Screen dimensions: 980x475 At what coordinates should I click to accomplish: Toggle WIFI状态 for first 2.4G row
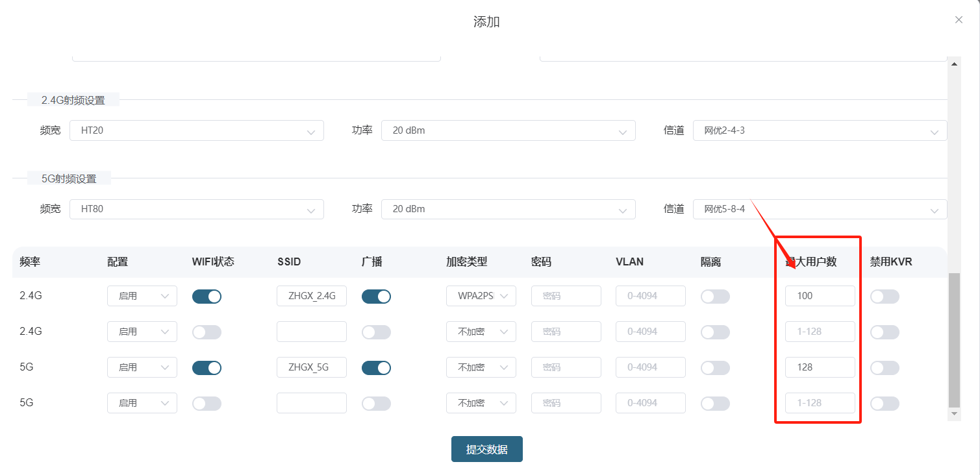[x=207, y=297]
